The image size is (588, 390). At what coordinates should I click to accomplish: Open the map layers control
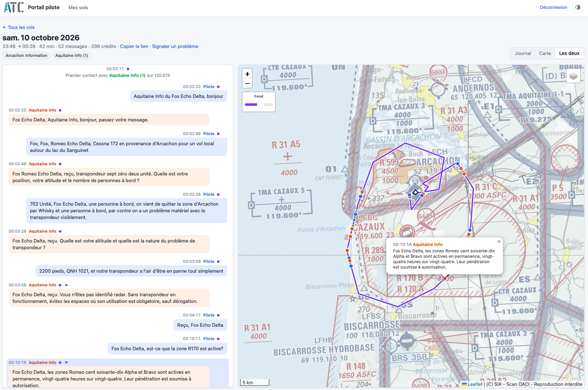[573, 76]
